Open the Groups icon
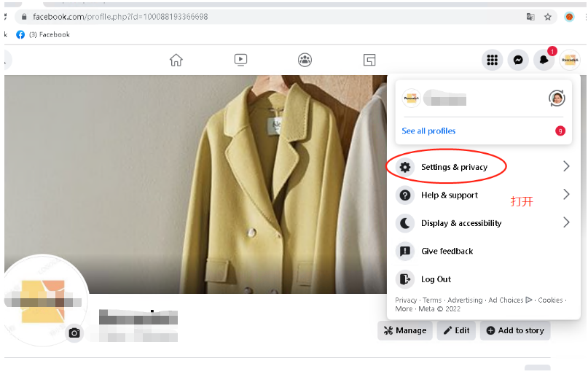Viewport: 588px width, 377px height. (305, 60)
